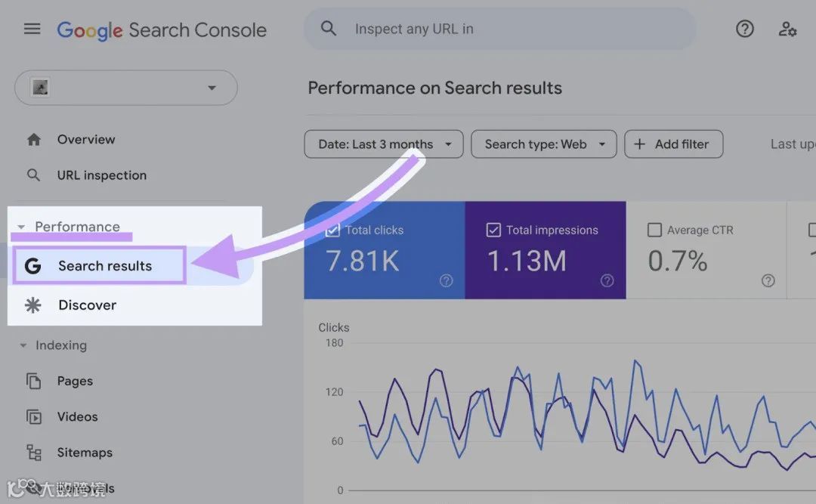
Task: Click the help question mark icon
Action: coord(745,29)
